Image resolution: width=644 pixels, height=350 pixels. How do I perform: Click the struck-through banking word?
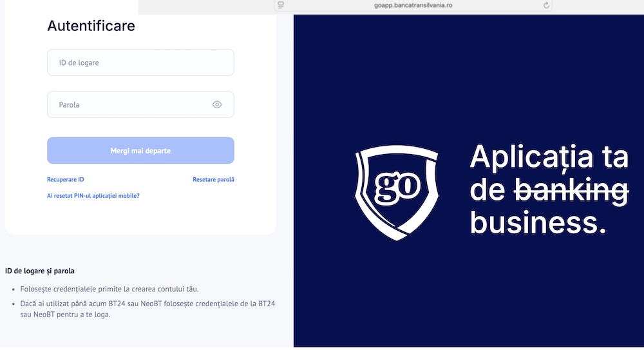click(570, 191)
